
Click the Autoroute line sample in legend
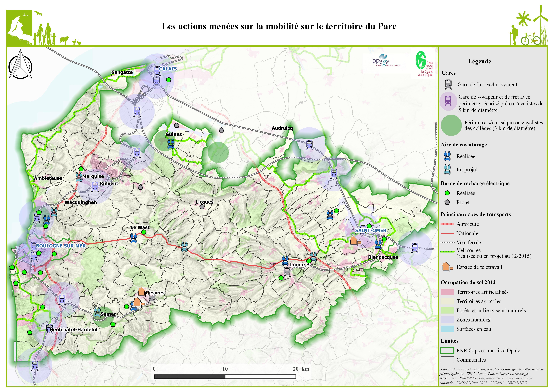447,224
